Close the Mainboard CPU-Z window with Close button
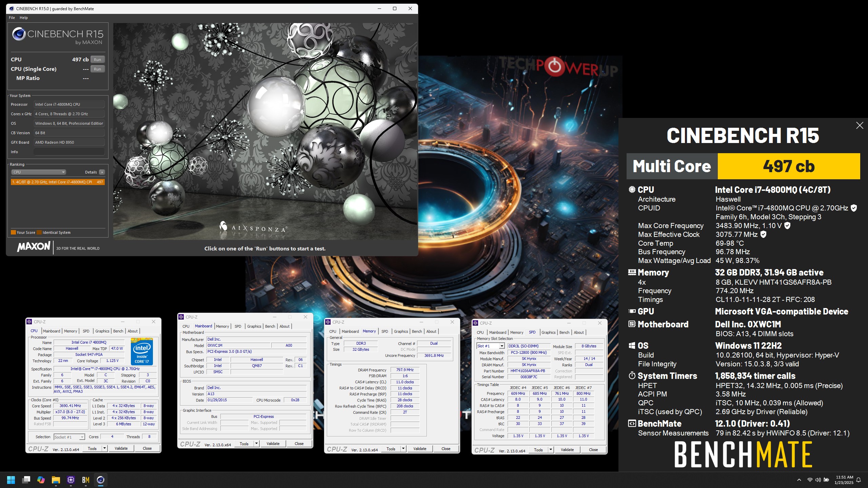 point(299,444)
